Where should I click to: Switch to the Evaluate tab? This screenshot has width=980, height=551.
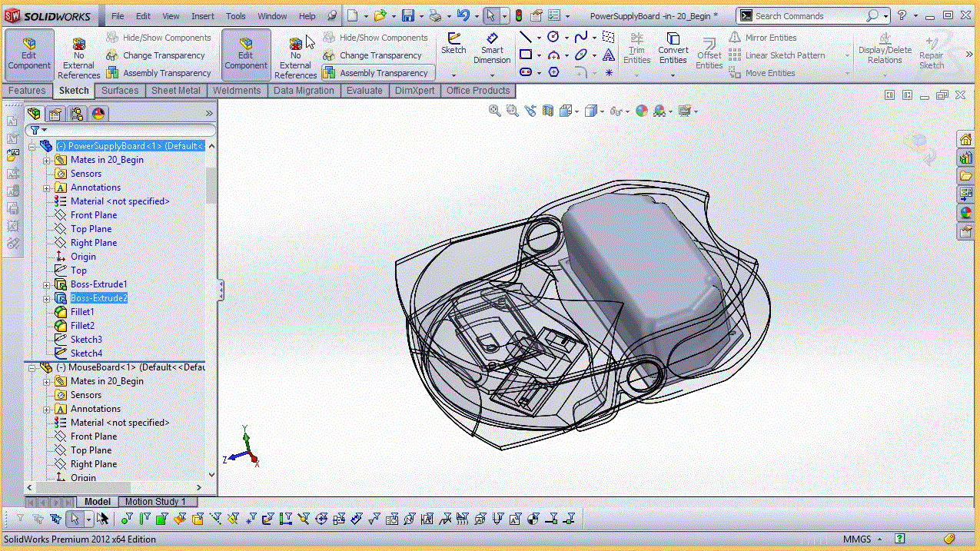click(364, 90)
